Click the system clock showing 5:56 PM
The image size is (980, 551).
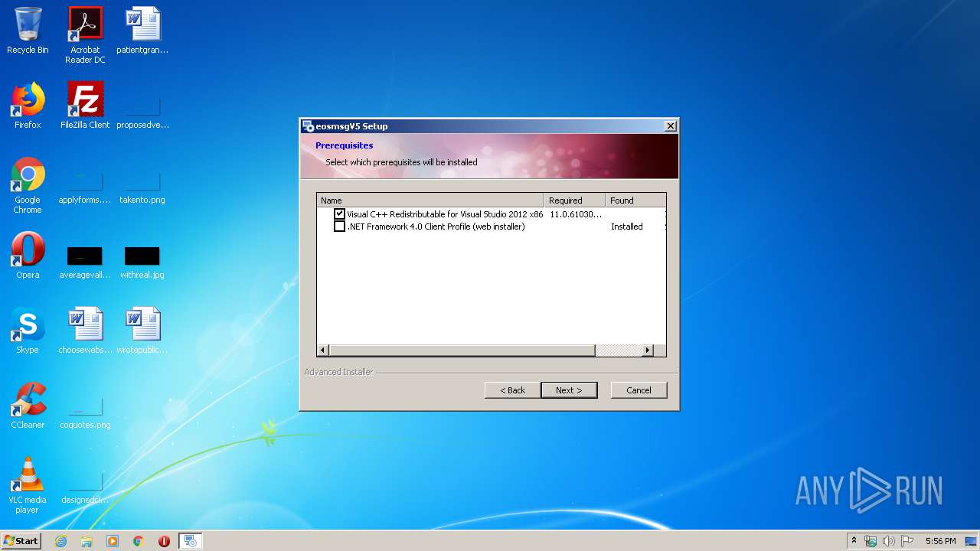tap(940, 541)
